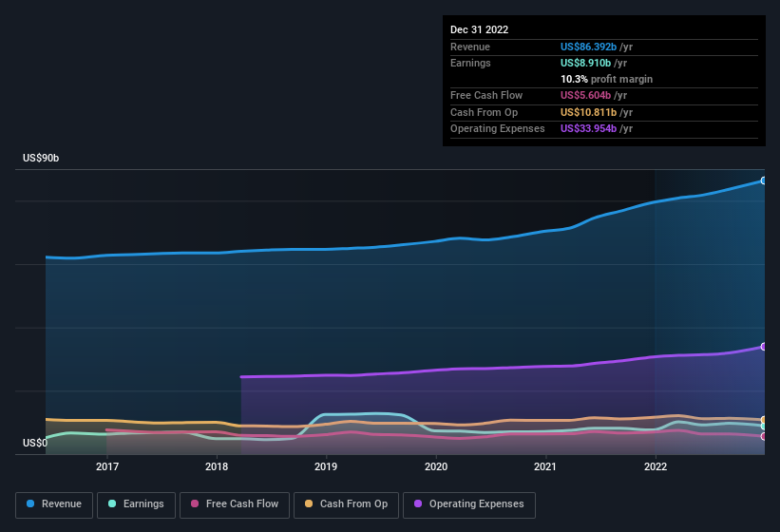Toggle the Cash From Op legend button

pos(346,504)
